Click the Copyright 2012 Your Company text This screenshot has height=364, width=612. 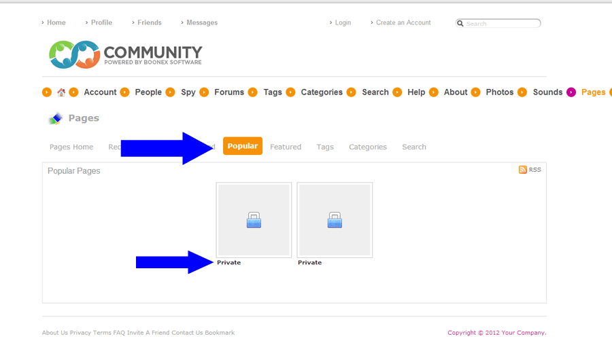(497, 333)
